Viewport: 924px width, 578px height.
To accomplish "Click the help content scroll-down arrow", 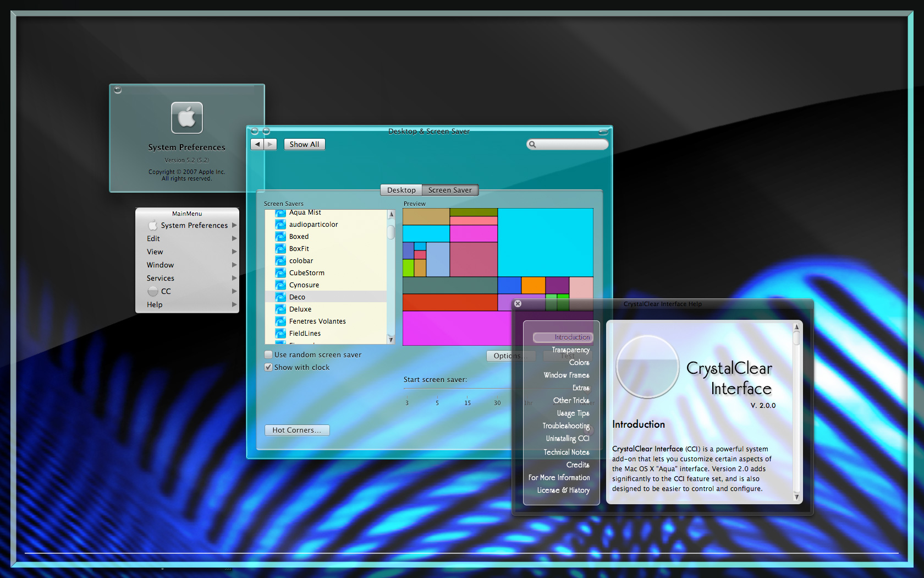I will pos(796,497).
